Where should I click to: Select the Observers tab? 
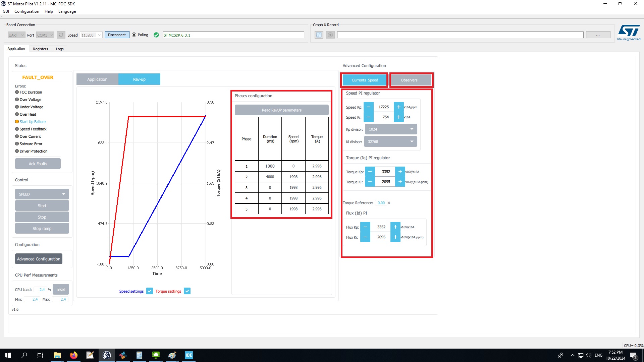pyautogui.click(x=409, y=80)
